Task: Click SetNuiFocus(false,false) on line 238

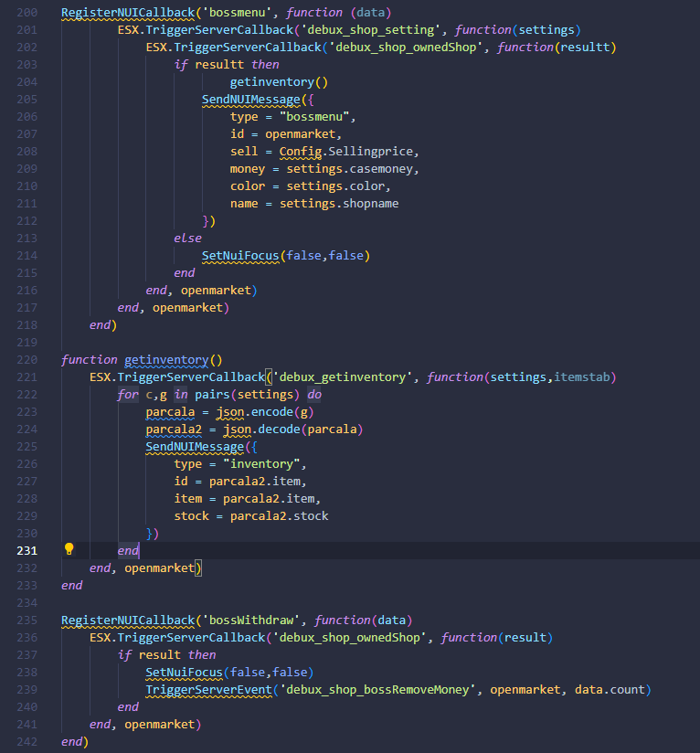Action: [229, 672]
